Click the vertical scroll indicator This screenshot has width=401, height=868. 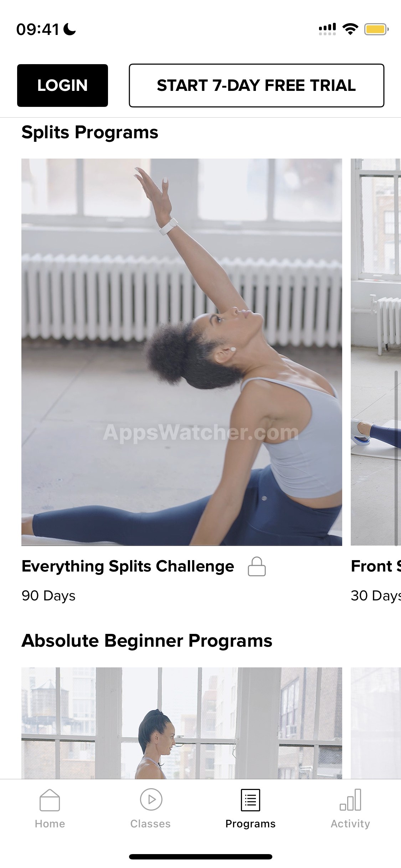click(396, 458)
